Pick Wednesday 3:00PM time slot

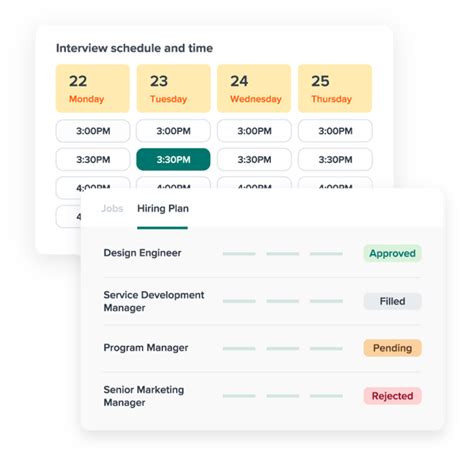(254, 131)
